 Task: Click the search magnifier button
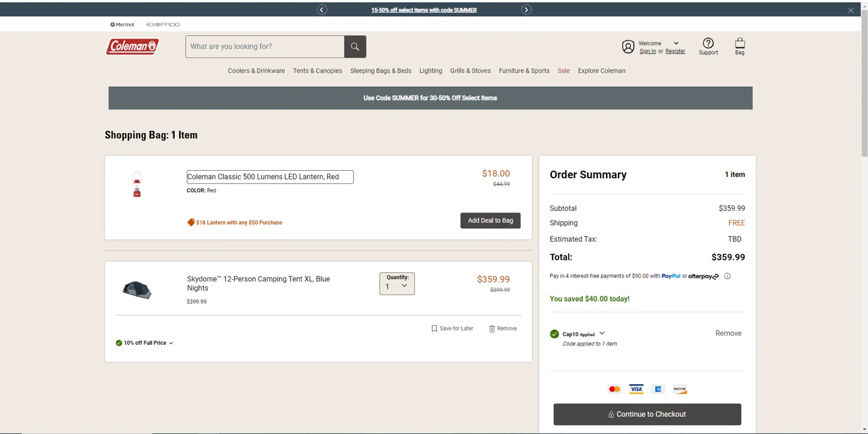[x=355, y=46]
